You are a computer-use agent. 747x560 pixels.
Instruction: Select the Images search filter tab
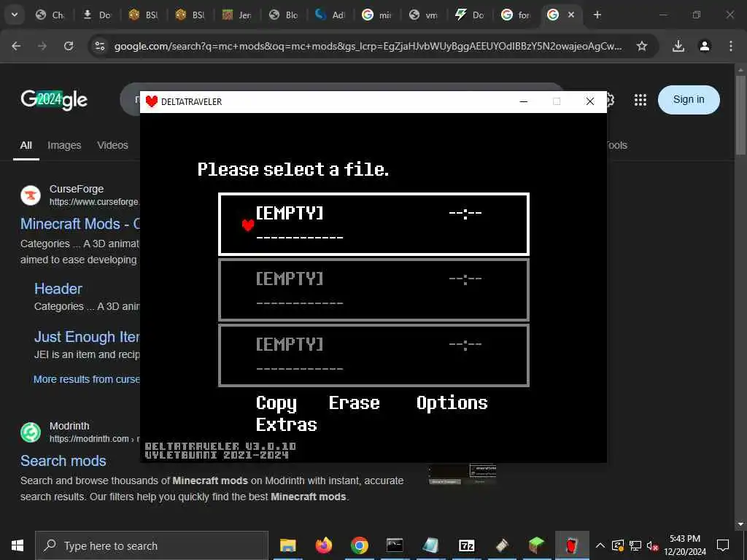click(x=64, y=145)
